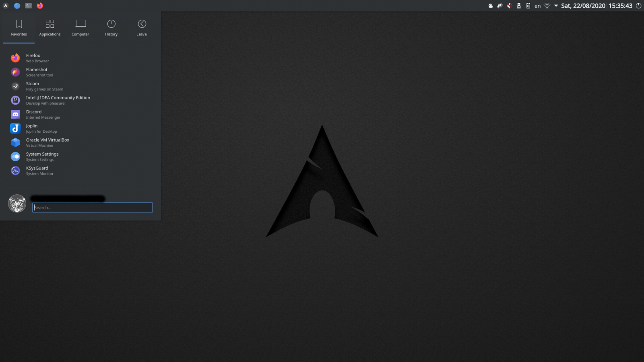Viewport: 644px width, 362px height.
Task: Switch to the Applications tab
Action: click(50, 28)
